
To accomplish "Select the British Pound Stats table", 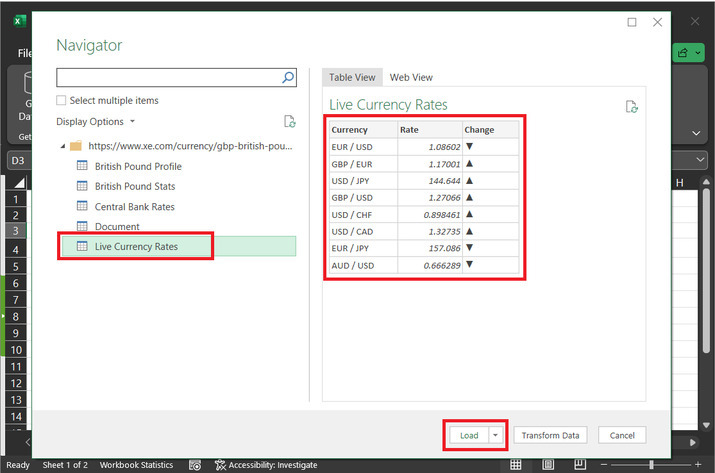I will point(135,186).
